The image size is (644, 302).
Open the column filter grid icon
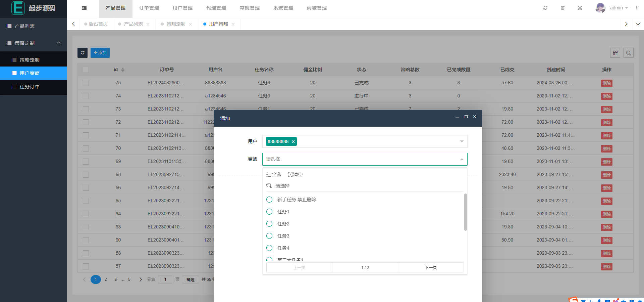pyautogui.click(x=615, y=53)
